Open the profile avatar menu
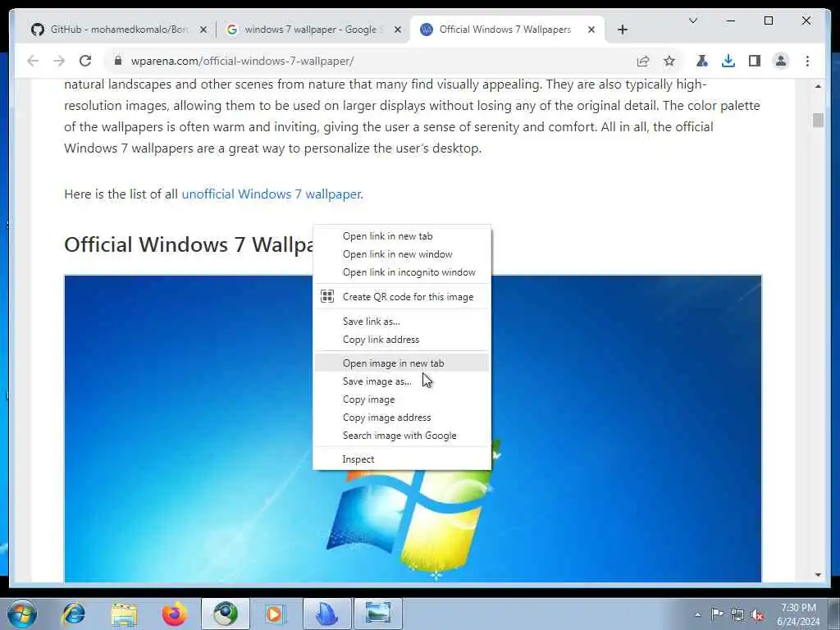The image size is (840, 630). tap(781, 61)
